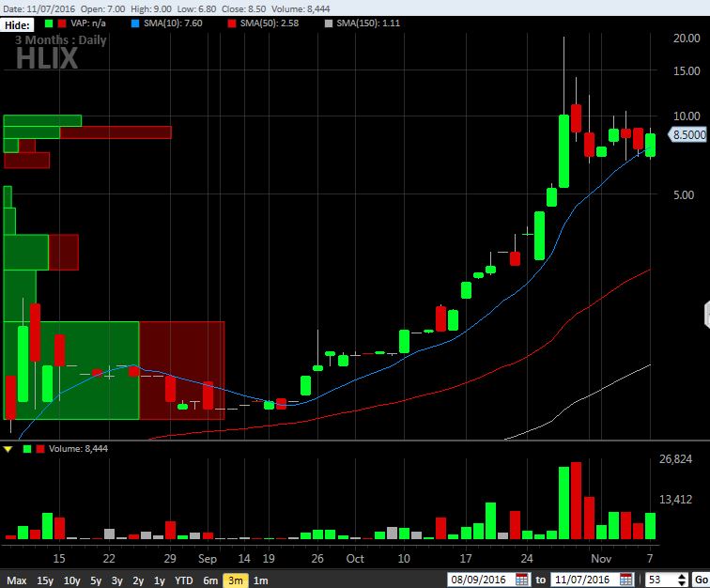Click the 8.5000 current price label
710x588 pixels.
687,135
